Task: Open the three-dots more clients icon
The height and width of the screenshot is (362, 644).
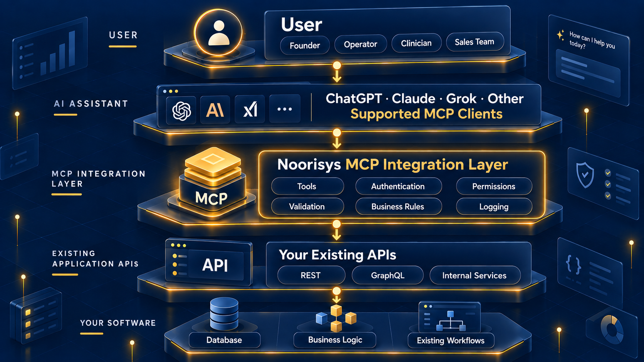Action: (285, 109)
